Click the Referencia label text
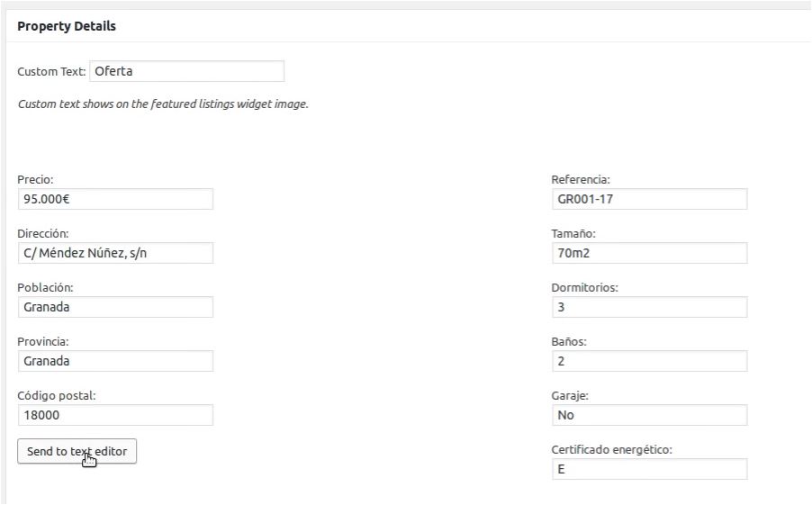812x505 pixels. click(x=581, y=180)
